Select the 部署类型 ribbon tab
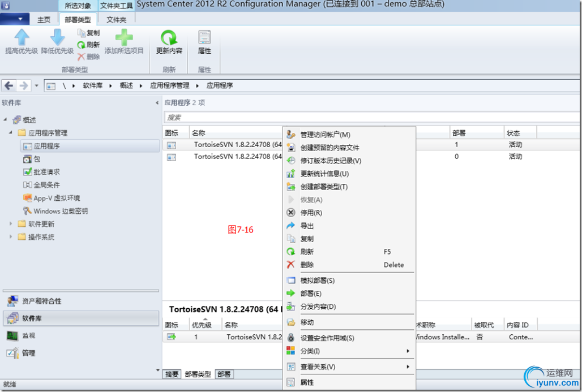Viewport: 582px width, 392px height. point(78,20)
